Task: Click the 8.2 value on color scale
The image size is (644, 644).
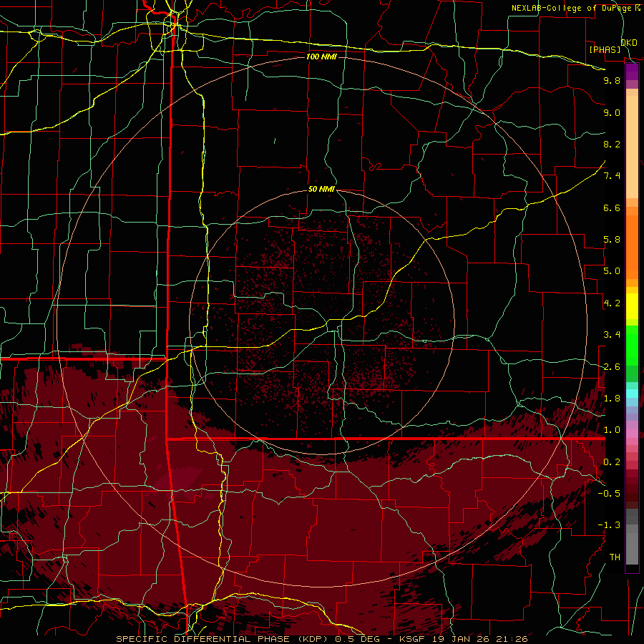Action: click(x=612, y=144)
